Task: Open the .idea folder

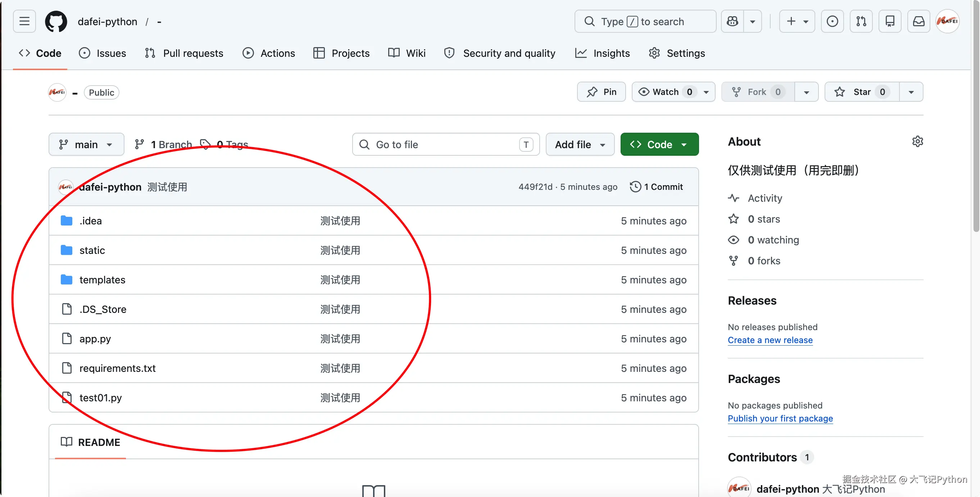Action: pyautogui.click(x=91, y=220)
